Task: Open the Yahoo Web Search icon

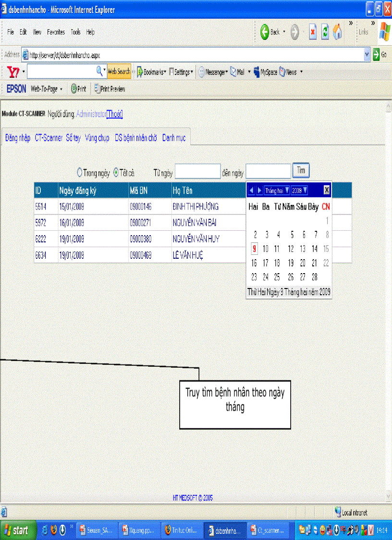Action: (118, 71)
